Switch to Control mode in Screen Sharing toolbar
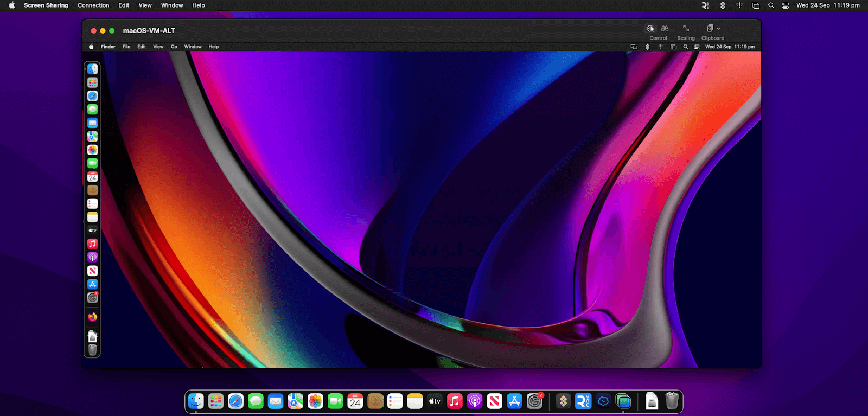This screenshot has height=416, width=868. coord(650,29)
